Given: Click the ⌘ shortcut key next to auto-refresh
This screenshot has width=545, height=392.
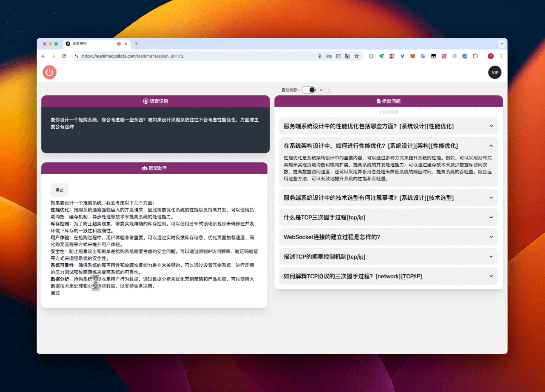Looking at the screenshot, I should pyautogui.click(x=321, y=90).
